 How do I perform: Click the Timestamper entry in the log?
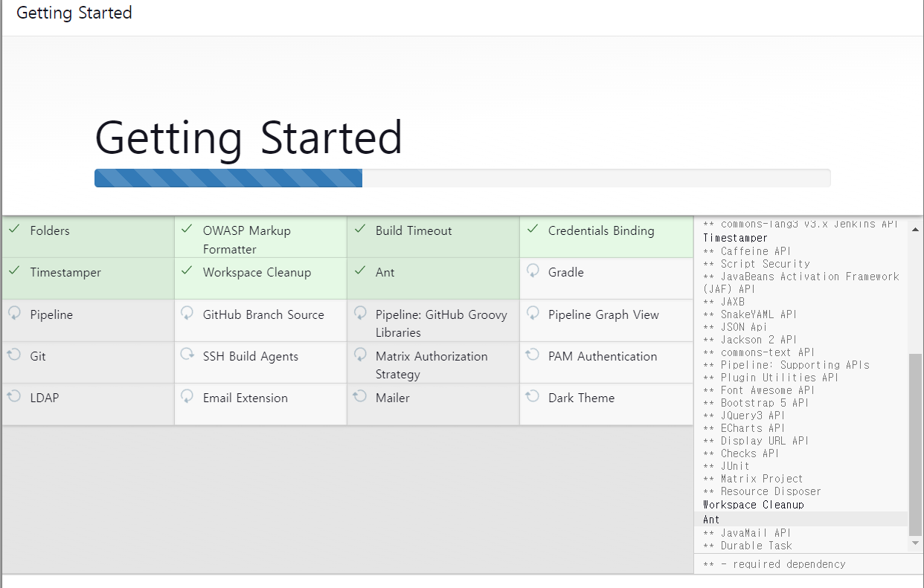[x=735, y=238]
